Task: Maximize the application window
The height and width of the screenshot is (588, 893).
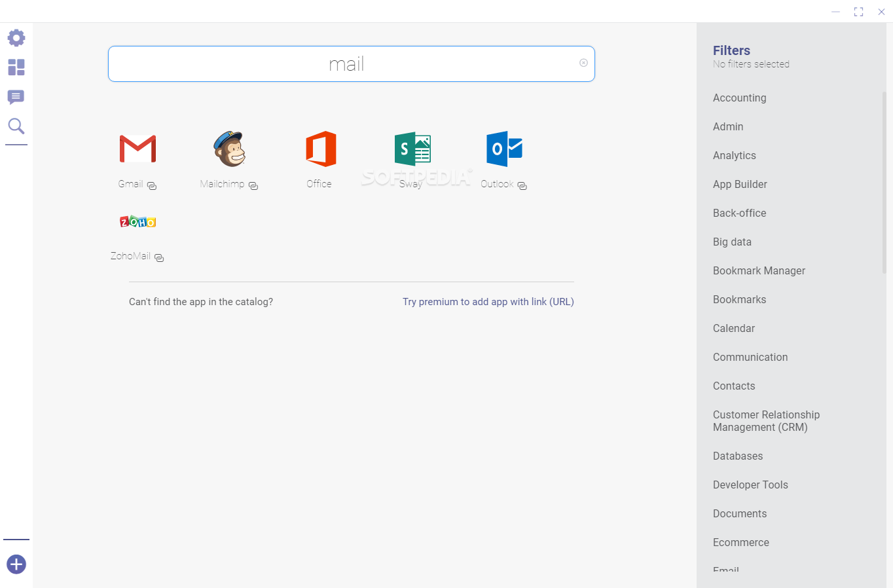Action: 858,12
